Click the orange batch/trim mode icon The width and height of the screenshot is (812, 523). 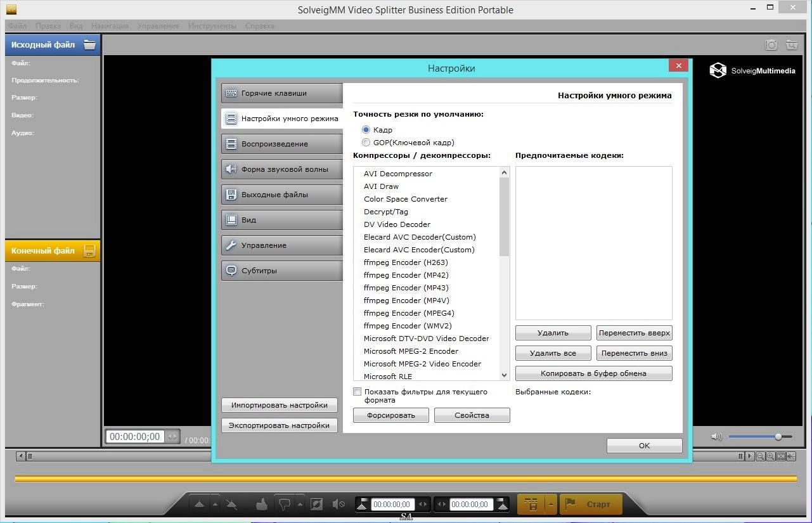click(531, 505)
